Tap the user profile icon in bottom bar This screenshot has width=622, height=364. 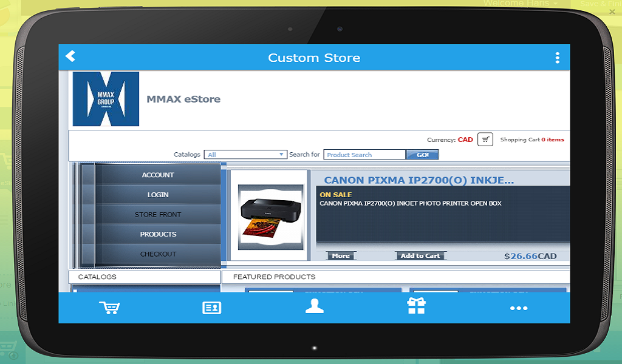[x=315, y=306]
